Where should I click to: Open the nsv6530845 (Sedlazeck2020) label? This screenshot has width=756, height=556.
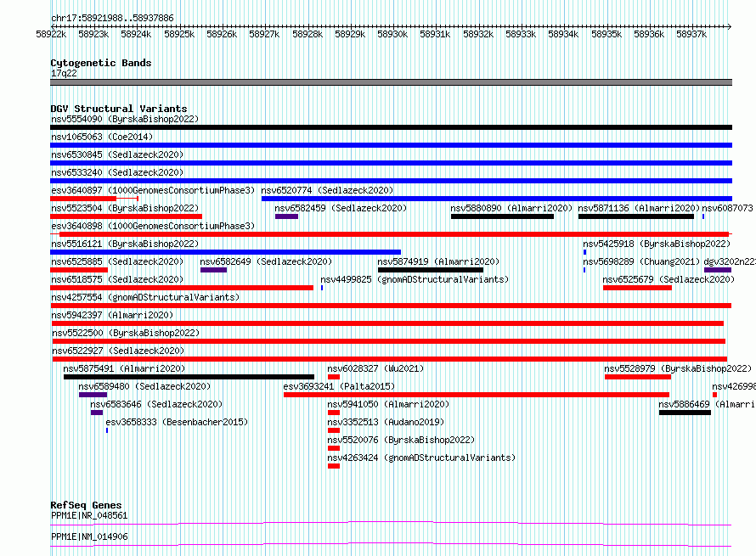[117, 154]
